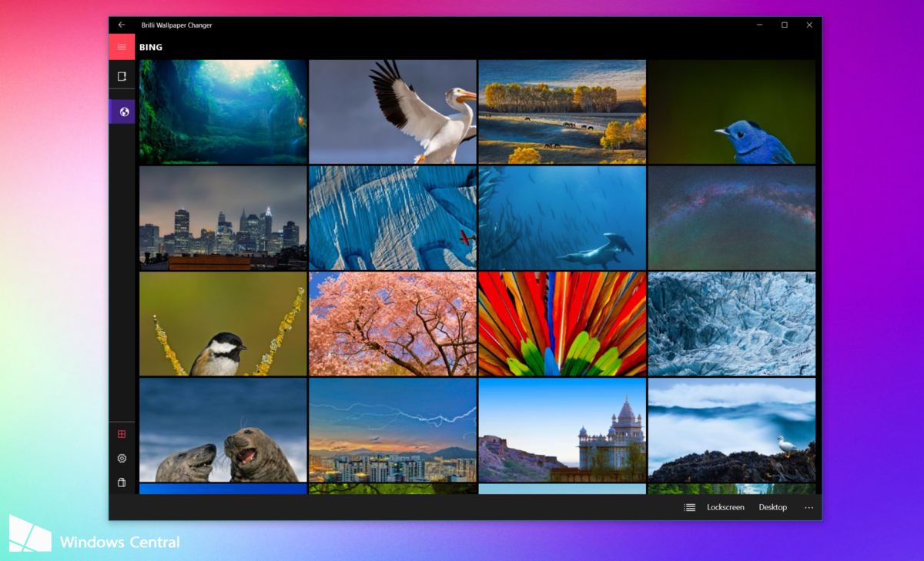Image resolution: width=924 pixels, height=561 pixels.
Task: Maximize the Brilli Wallpaper Changer window
Action: [785, 25]
